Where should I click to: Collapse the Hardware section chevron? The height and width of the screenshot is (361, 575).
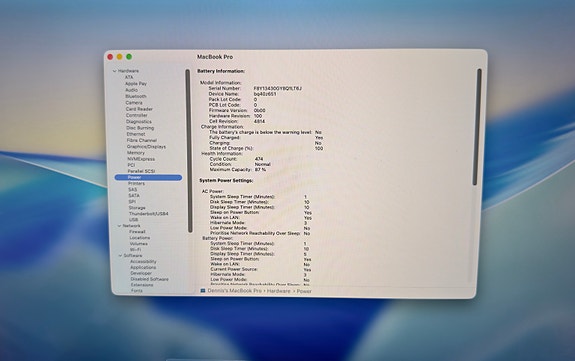[x=114, y=71]
